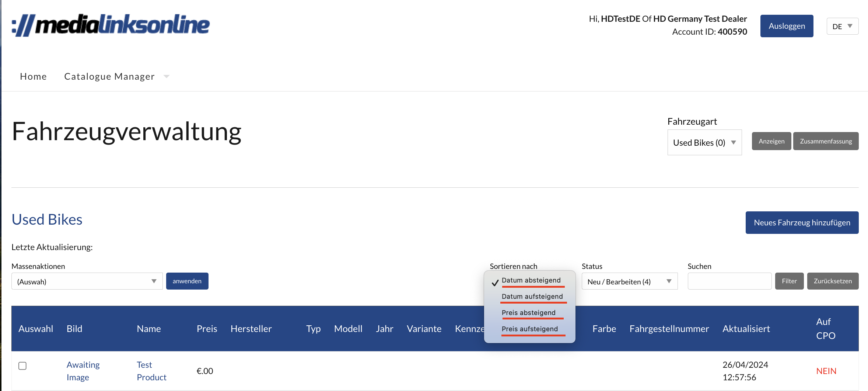This screenshot has width=868, height=391.
Task: Select 'Datum aufsteigend' sorting option
Action: [532, 296]
